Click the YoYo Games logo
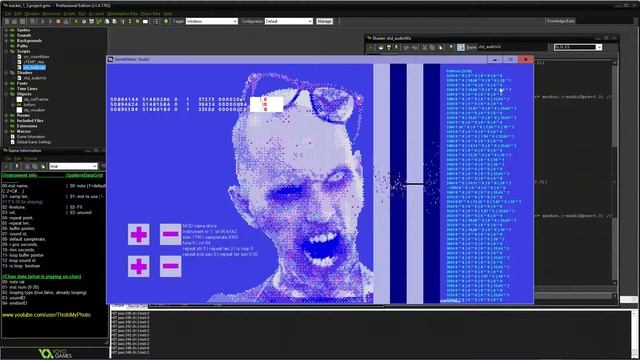Viewport: 640px width, 360px height. [x=55, y=353]
